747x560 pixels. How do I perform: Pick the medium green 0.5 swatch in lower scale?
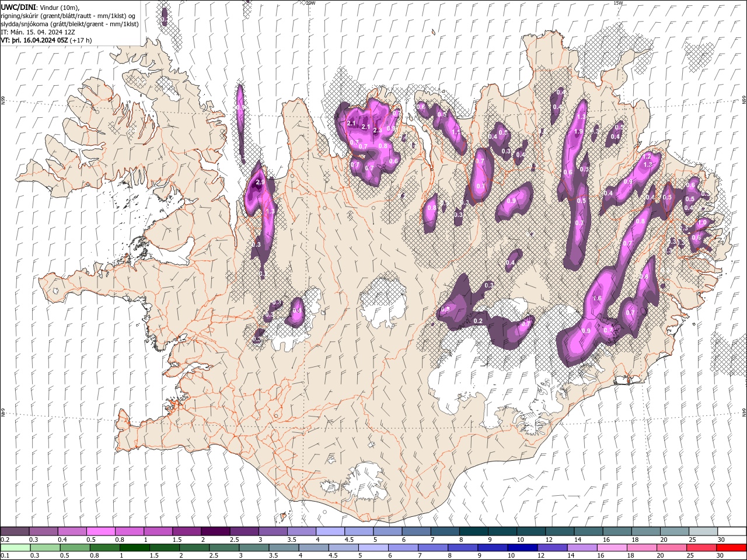[x=75, y=548]
